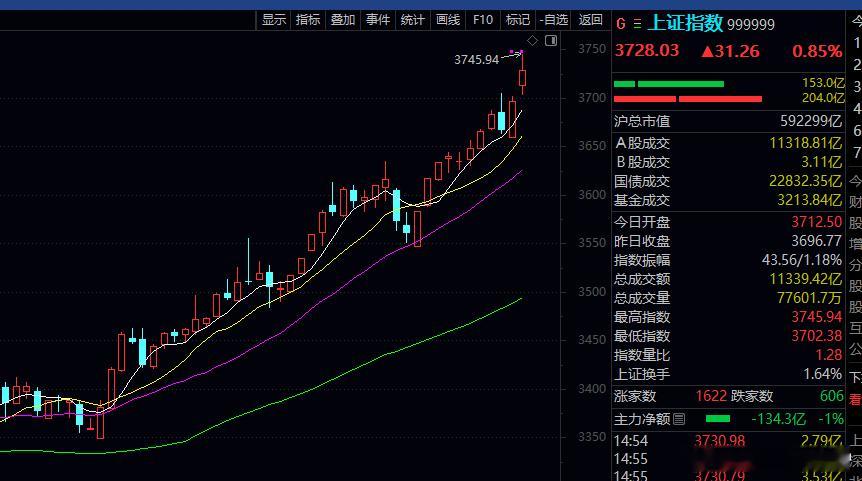Click the diamond marker icon above the chart

(532, 40)
